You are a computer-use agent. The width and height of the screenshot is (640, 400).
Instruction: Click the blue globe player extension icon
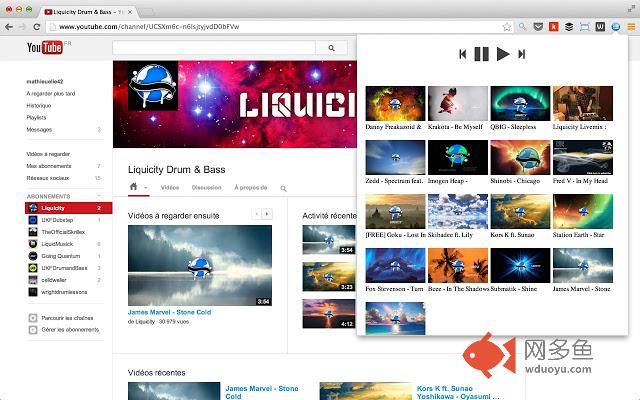tap(616, 27)
